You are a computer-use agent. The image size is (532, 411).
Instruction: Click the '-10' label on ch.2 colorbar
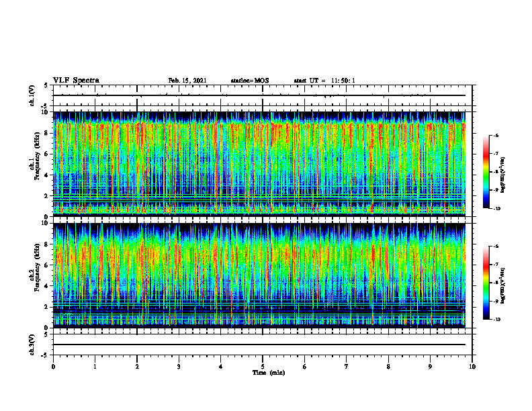pyautogui.click(x=497, y=320)
